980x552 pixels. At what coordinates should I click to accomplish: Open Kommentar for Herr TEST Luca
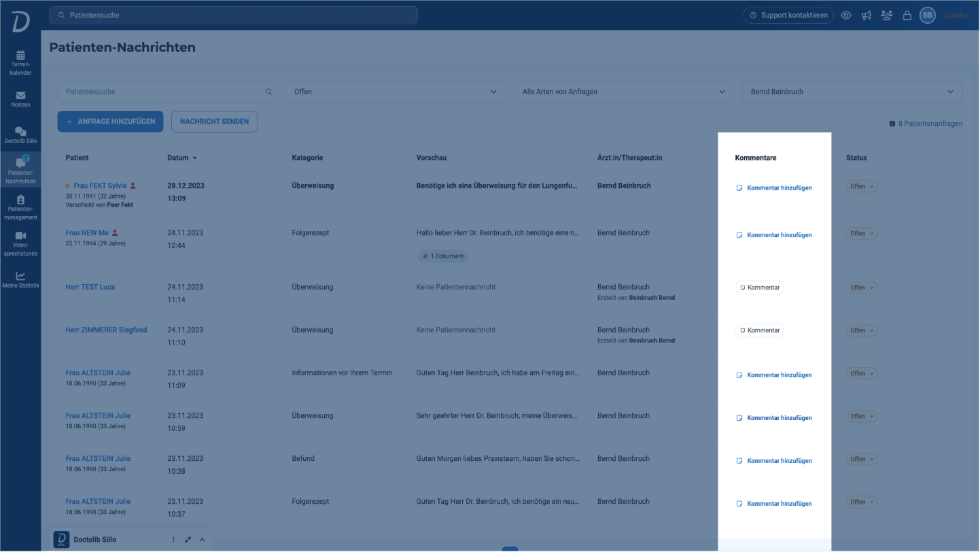[760, 288]
